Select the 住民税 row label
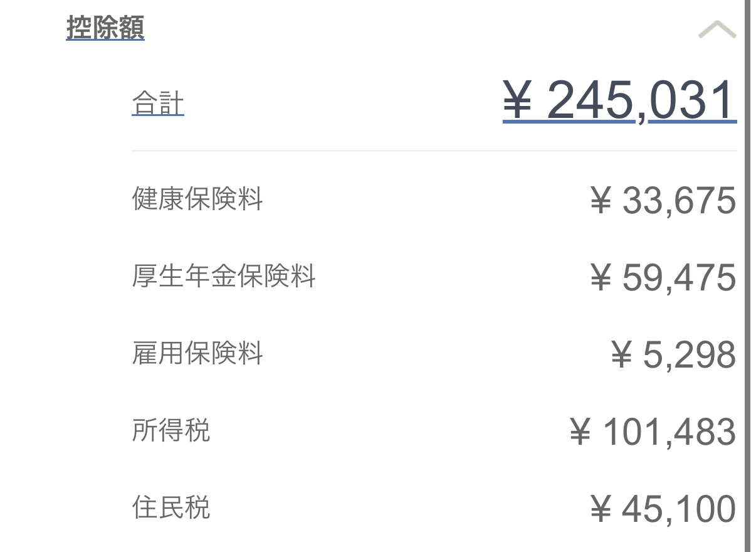 point(171,507)
